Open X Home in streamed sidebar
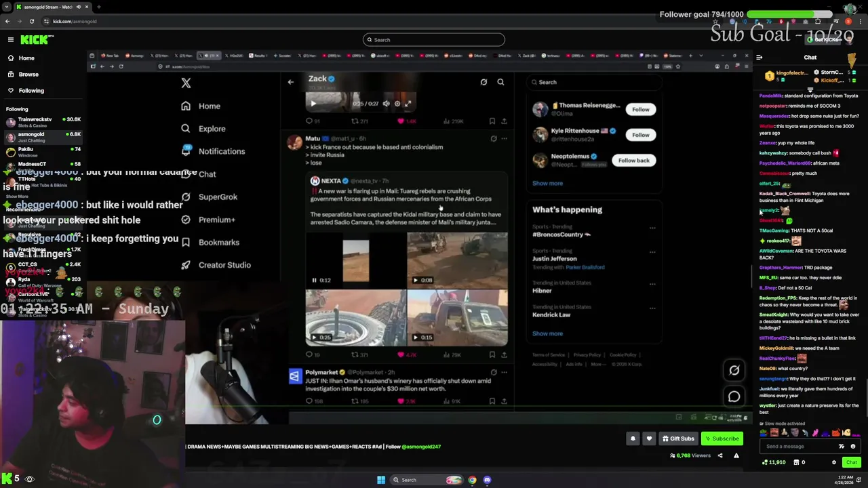Viewport: 868px width, 488px height. pyautogui.click(x=201, y=106)
